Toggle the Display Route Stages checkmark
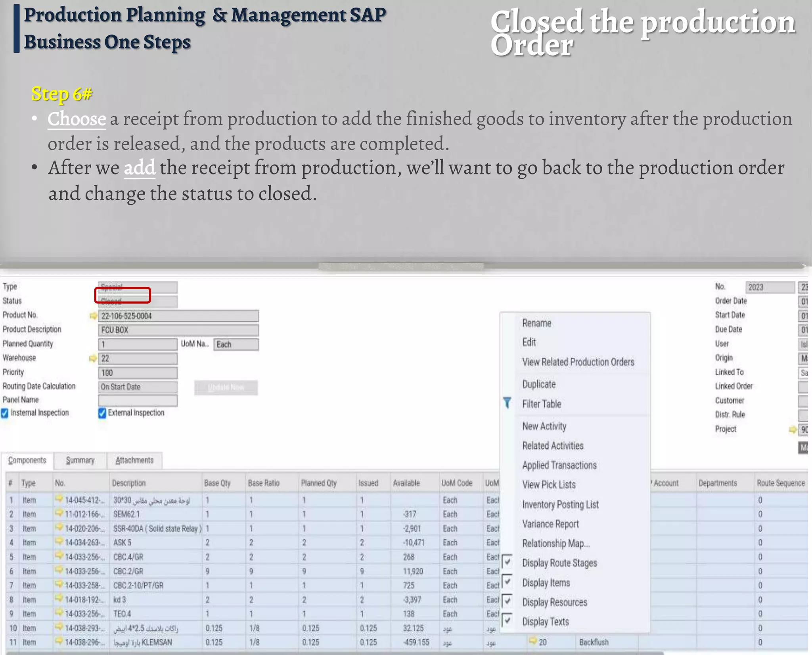812x655 pixels. coord(507,562)
